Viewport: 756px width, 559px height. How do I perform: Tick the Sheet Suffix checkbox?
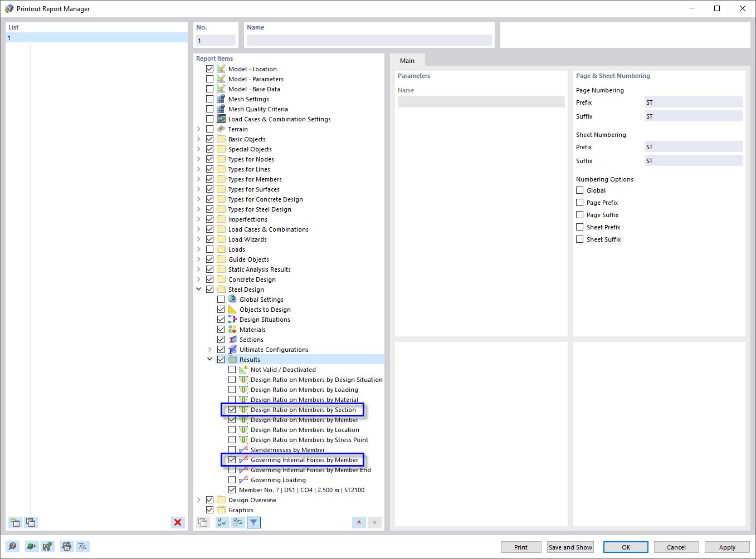[x=580, y=239]
